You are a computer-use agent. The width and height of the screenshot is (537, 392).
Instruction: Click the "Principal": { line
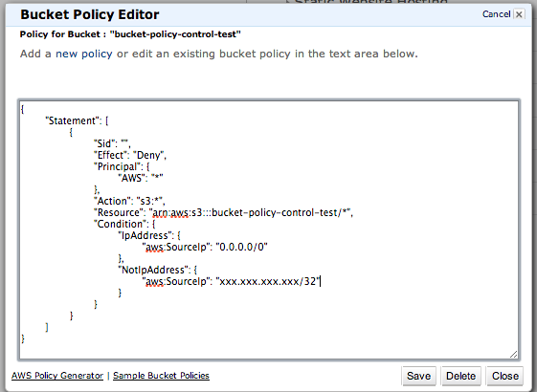(122, 166)
